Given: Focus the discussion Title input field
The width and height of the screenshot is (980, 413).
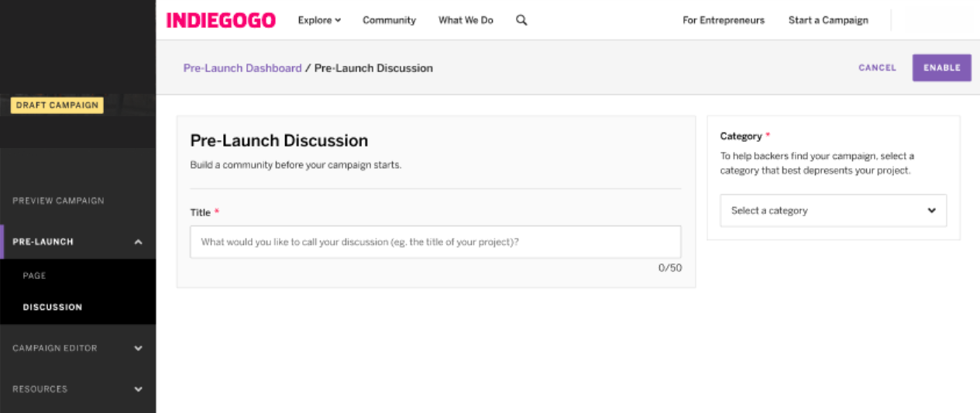Looking at the screenshot, I should [x=435, y=242].
